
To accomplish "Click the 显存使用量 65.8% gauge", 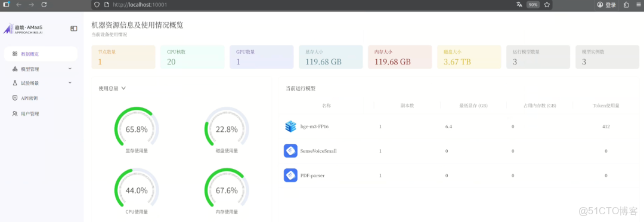I will [137, 129].
